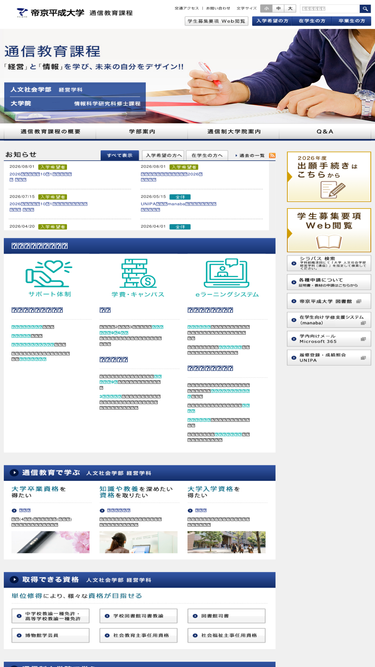Viewport: 375px width, 667px height.
Task: Click the 学費・キャンパス coin stack icon
Action: [138, 273]
